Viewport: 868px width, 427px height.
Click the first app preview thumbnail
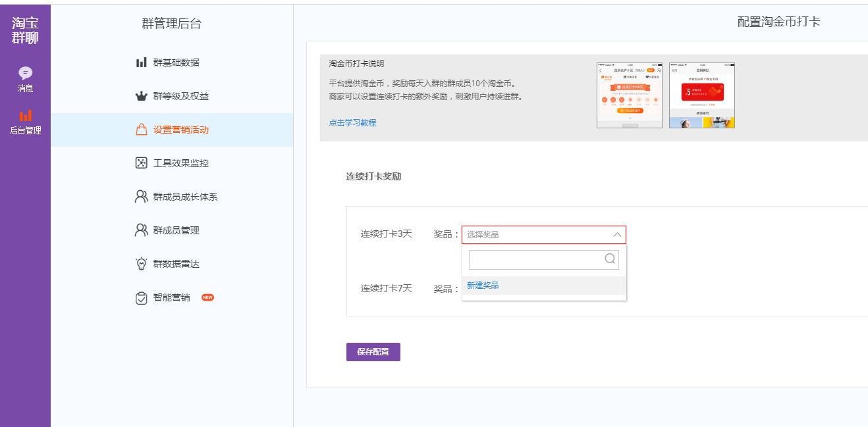pyautogui.click(x=629, y=93)
